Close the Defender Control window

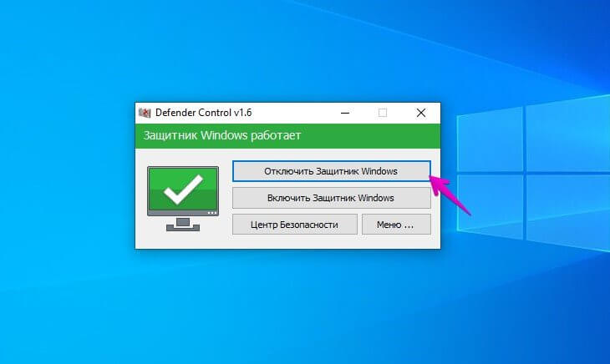(x=421, y=113)
